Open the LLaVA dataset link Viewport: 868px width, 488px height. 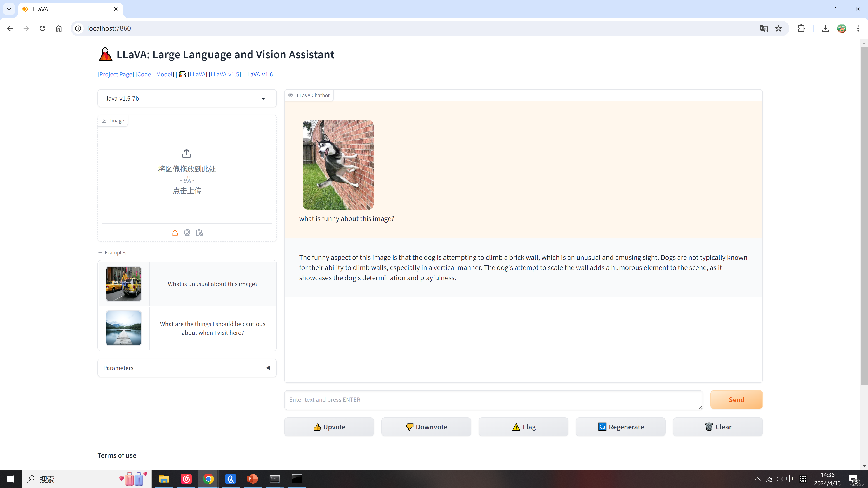coord(197,74)
